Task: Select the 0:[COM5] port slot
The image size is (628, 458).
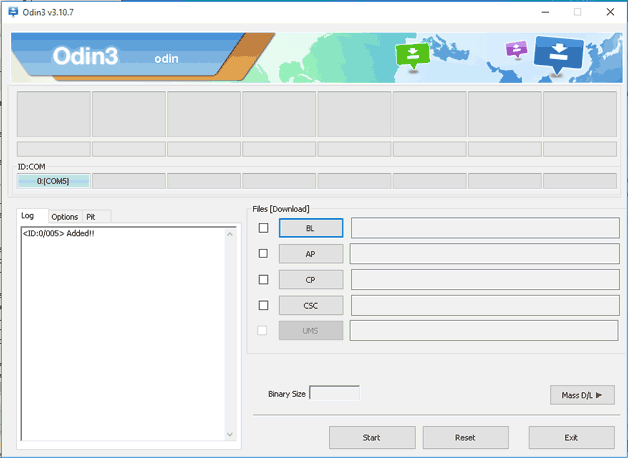Action: (53, 181)
